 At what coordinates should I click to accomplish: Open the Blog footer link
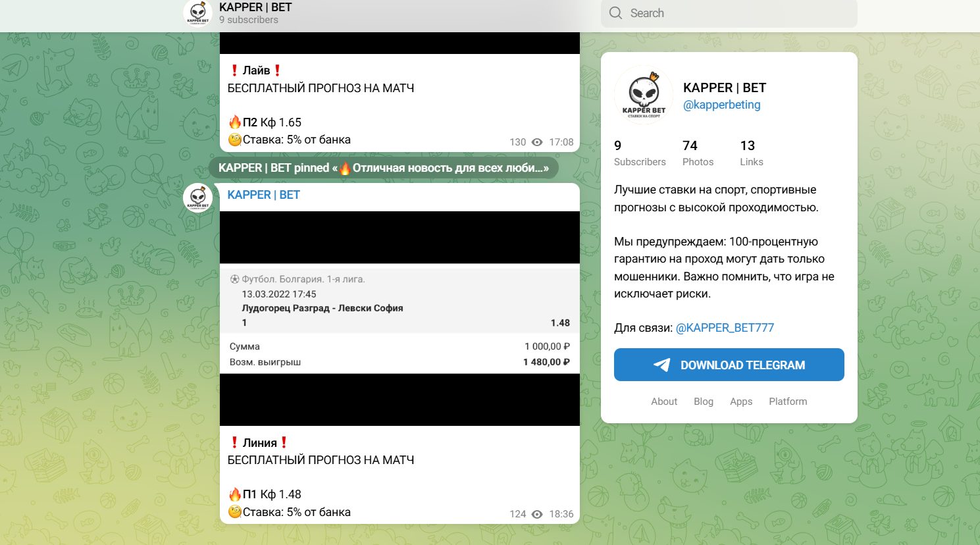click(x=704, y=402)
